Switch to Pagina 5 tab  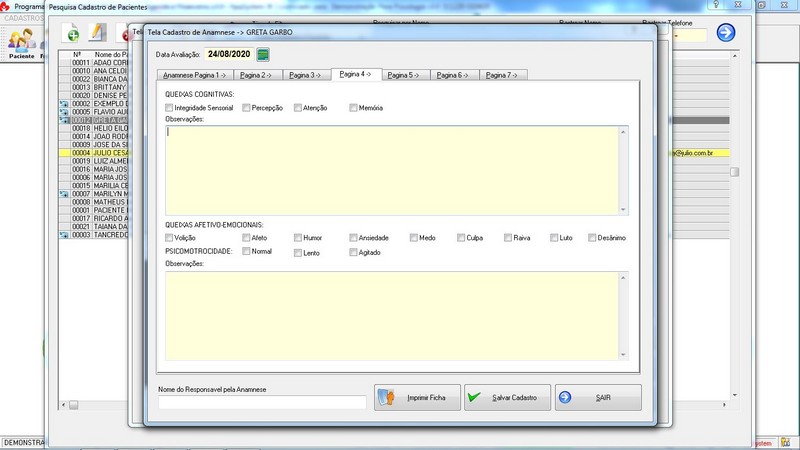click(x=405, y=75)
